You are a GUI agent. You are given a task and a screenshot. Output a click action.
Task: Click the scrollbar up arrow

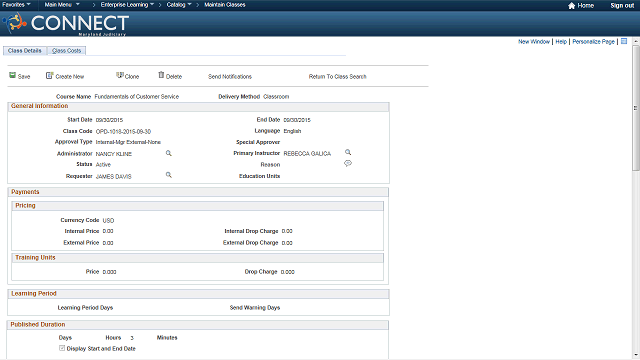[636, 41]
